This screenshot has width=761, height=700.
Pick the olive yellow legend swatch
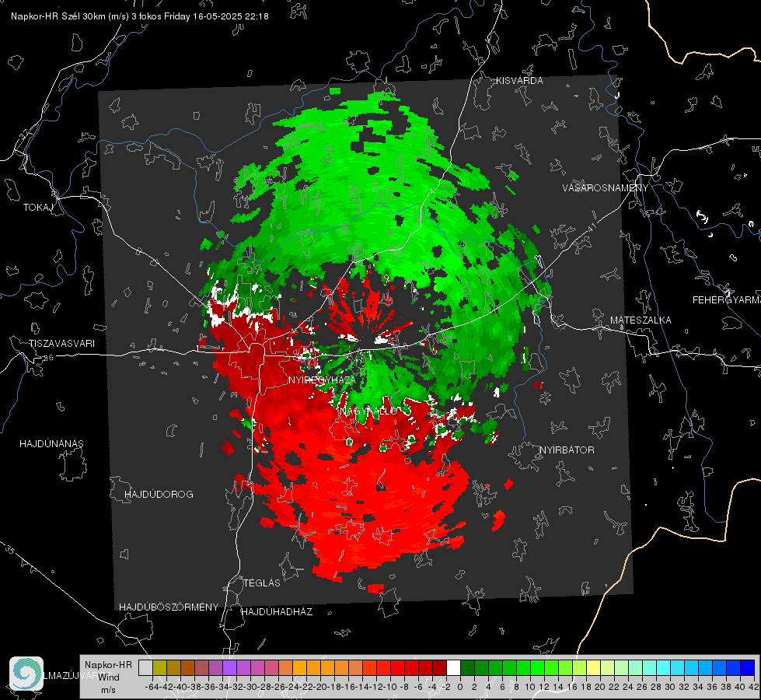(159, 667)
